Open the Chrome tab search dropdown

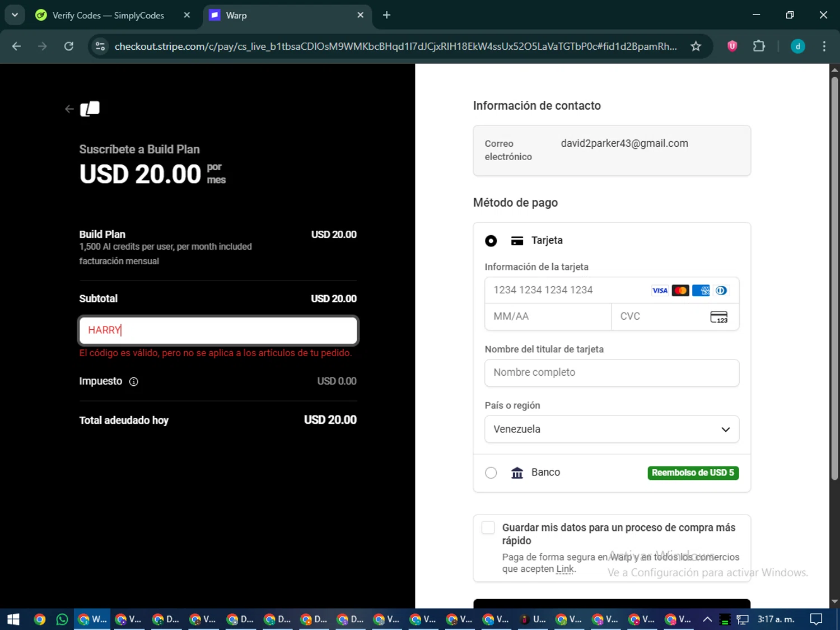(15, 15)
